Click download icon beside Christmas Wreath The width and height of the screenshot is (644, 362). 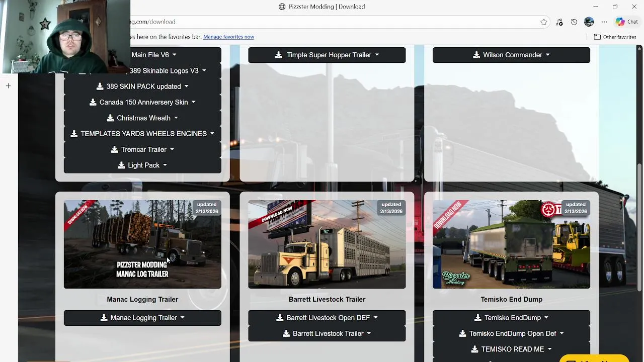(x=110, y=118)
